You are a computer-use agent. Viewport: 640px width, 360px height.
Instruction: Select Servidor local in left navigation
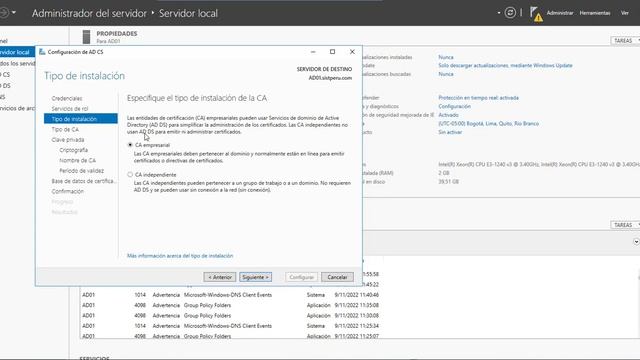(17, 52)
